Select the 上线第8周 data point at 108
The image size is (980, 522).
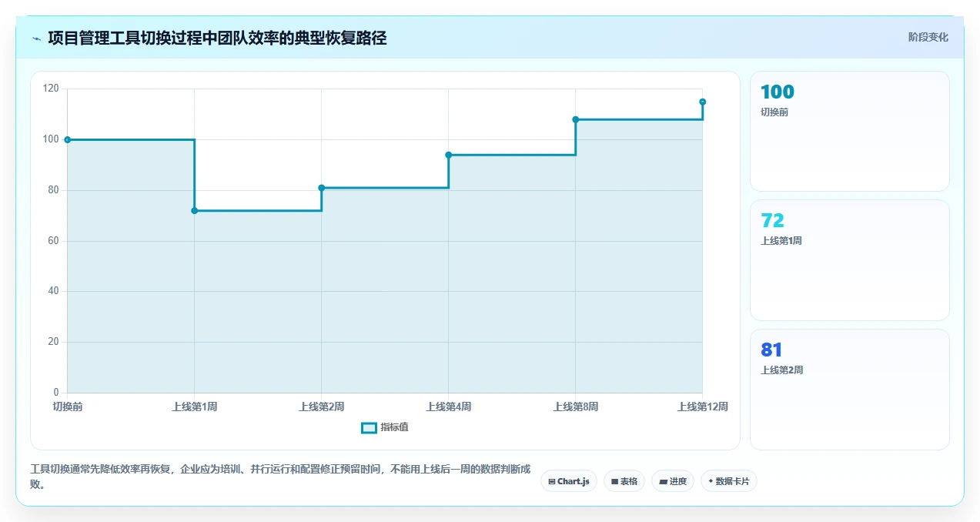(575, 119)
